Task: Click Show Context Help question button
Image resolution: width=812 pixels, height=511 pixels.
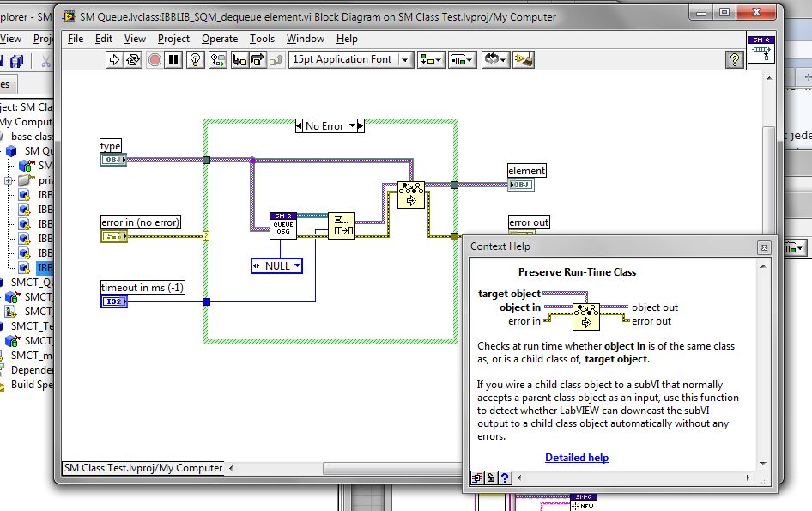Action: [735, 59]
